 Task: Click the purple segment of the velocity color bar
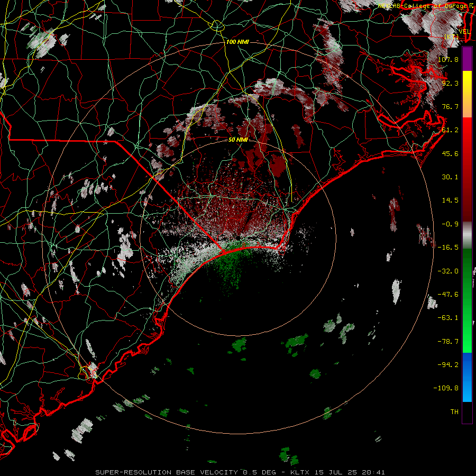(467, 59)
